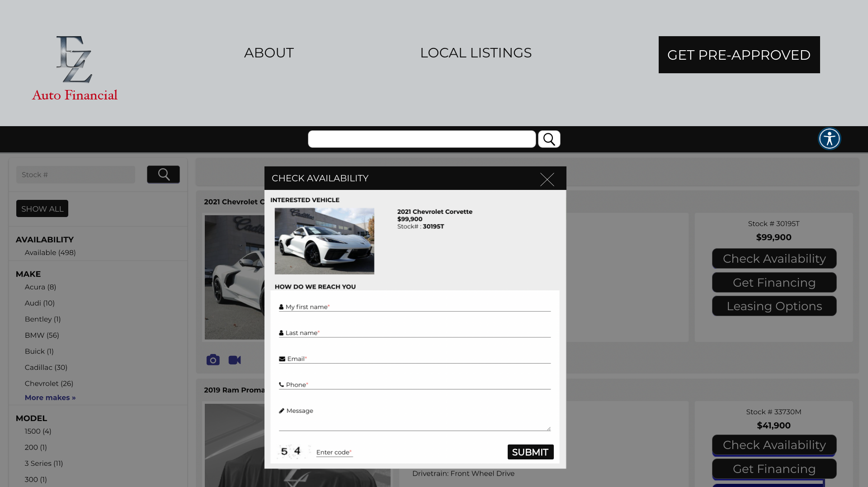Open the video icon for the Corvette
The height and width of the screenshot is (487, 868).
click(235, 360)
